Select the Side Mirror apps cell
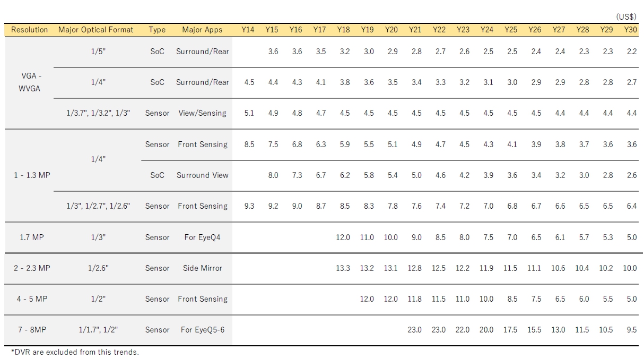Image resolution: width=644 pixels, height=358 pixels. [203, 268]
